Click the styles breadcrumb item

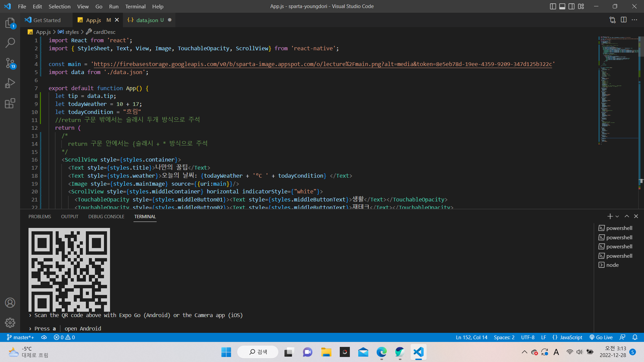click(x=68, y=32)
